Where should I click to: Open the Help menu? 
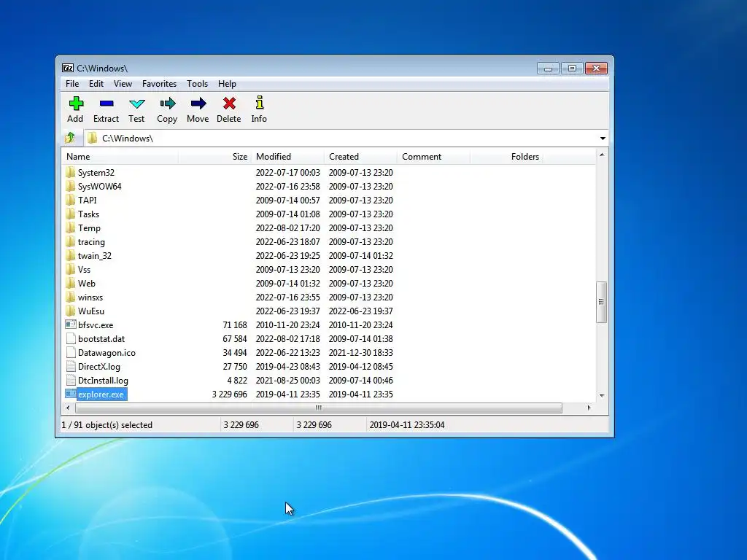point(228,84)
